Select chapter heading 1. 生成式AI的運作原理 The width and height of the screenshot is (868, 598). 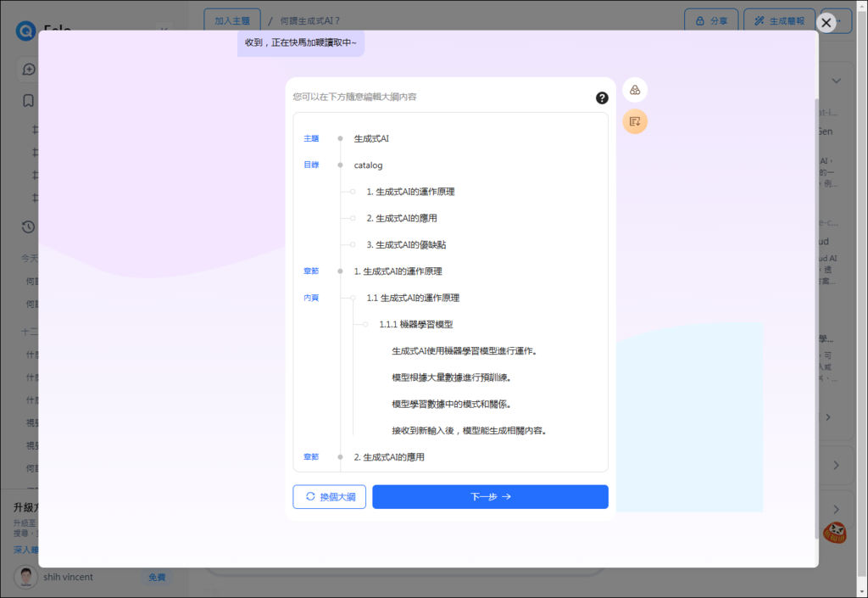point(398,271)
